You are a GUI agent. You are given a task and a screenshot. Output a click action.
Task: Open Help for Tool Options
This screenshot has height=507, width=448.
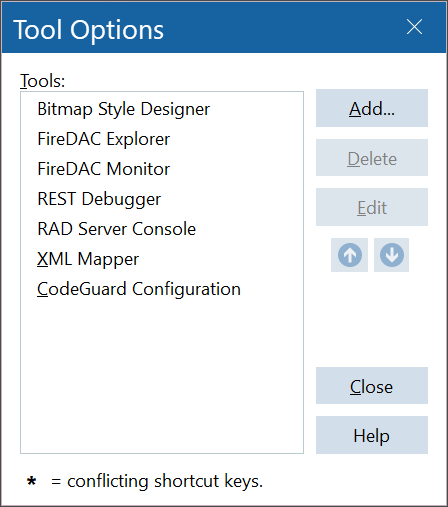pyautogui.click(x=372, y=435)
